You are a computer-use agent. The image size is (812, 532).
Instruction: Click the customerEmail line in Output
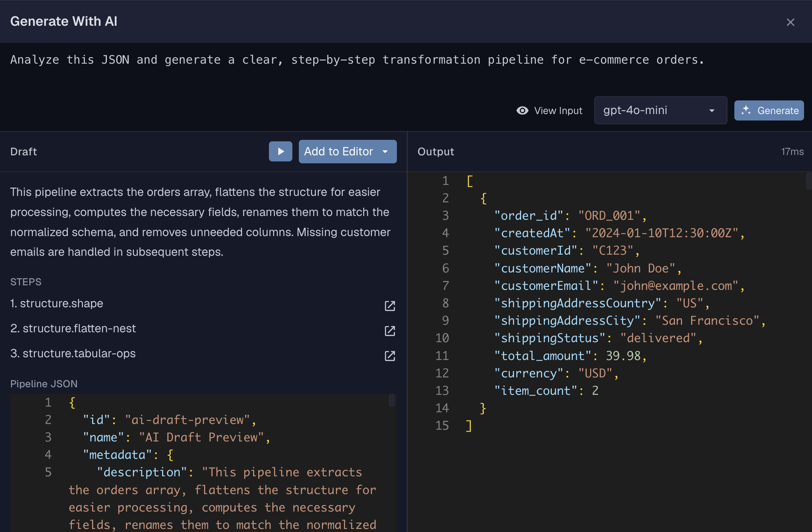(x=618, y=286)
